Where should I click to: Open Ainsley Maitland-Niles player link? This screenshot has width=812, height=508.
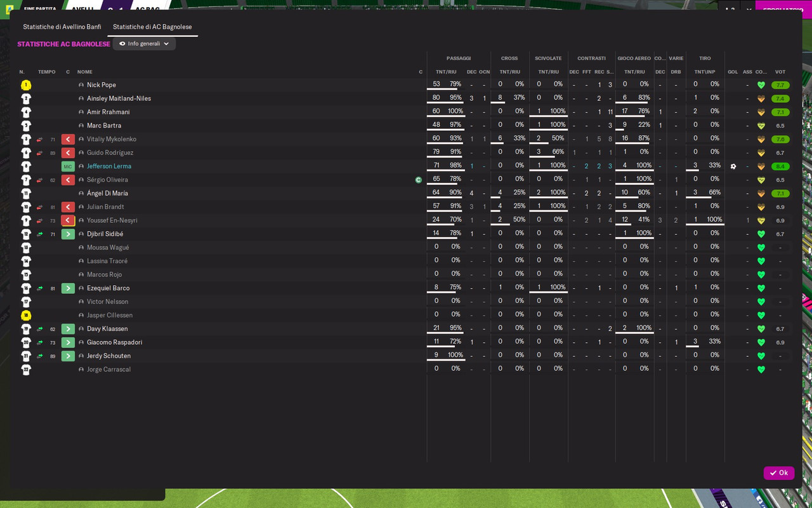pyautogui.click(x=119, y=98)
